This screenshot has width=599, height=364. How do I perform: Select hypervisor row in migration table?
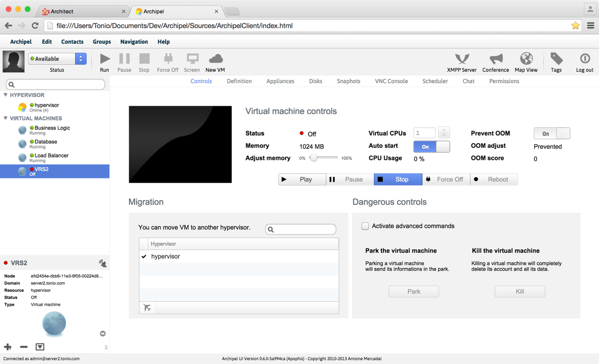click(x=239, y=256)
